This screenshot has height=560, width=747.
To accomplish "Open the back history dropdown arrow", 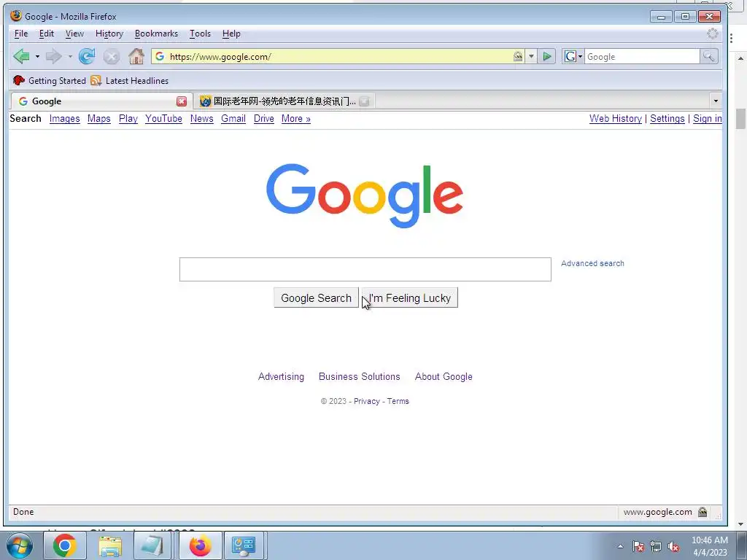I will [x=37, y=57].
